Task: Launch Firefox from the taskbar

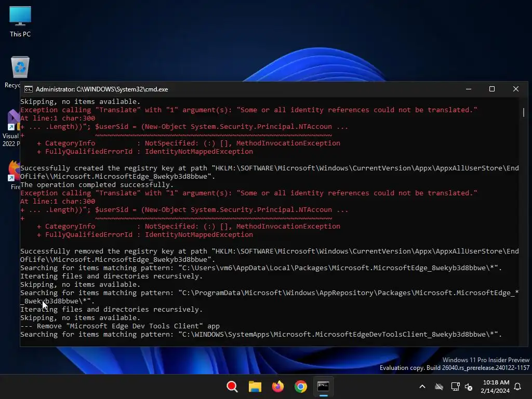Action: [x=278, y=387]
